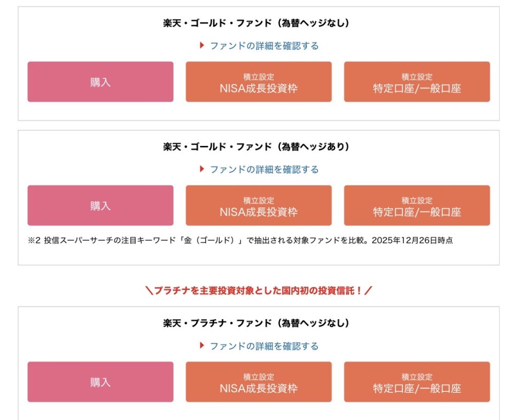This screenshot has height=420, width=525.
Task: Open fund details link for Gold Fund (ヘッジなし)
Action: (x=264, y=46)
